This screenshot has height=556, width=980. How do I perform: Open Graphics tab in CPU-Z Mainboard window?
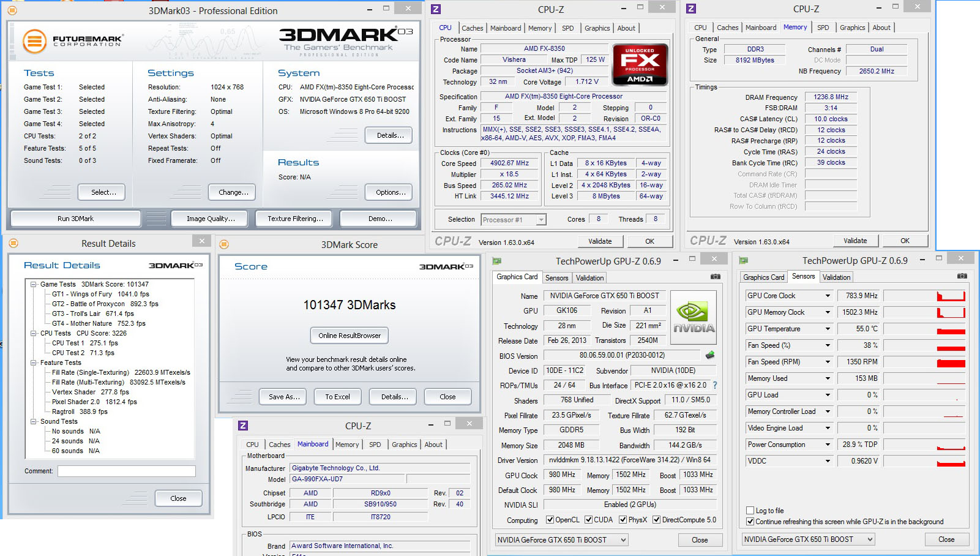404,445
